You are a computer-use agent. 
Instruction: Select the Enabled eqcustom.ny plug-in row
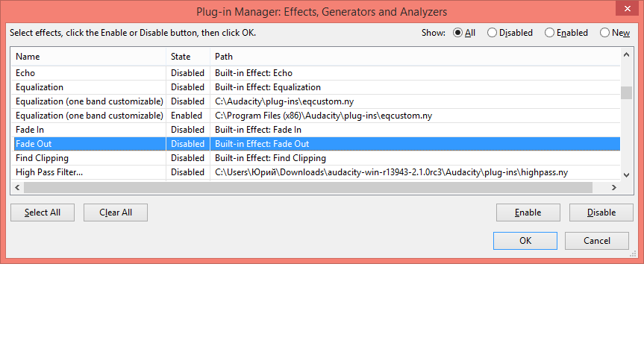(x=89, y=116)
